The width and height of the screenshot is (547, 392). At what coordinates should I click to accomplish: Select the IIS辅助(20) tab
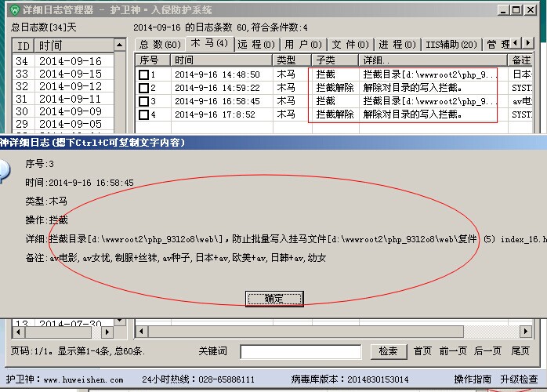click(451, 45)
